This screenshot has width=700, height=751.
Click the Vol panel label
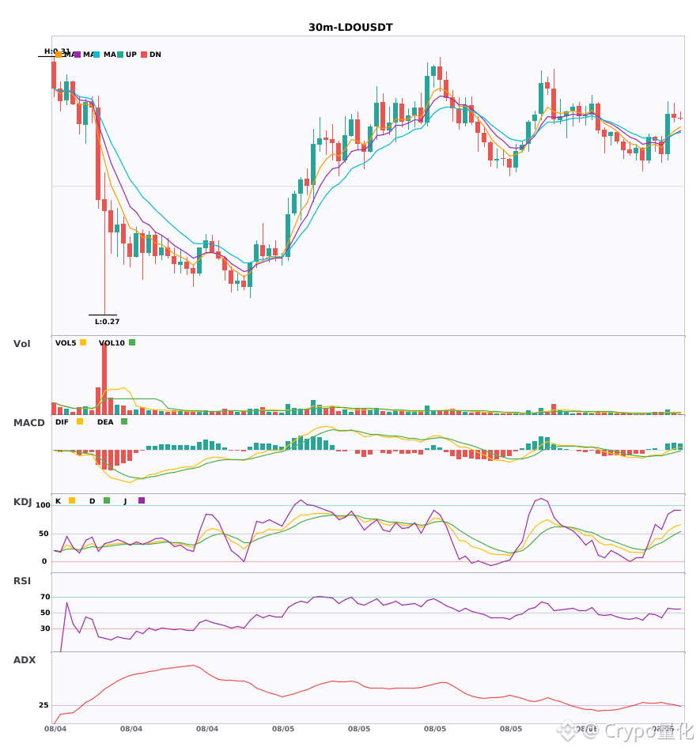click(21, 344)
